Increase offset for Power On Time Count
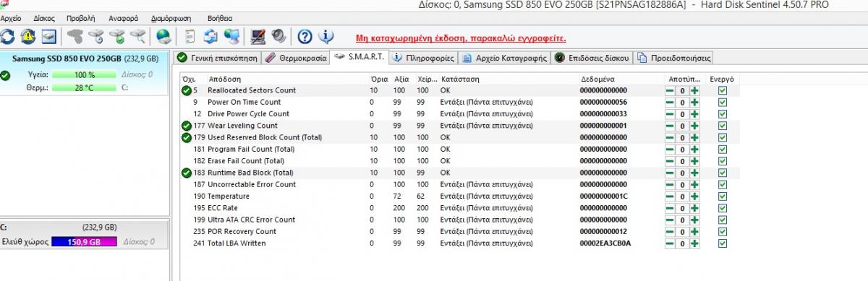This screenshot has height=281, width=868. pyautogui.click(x=694, y=103)
